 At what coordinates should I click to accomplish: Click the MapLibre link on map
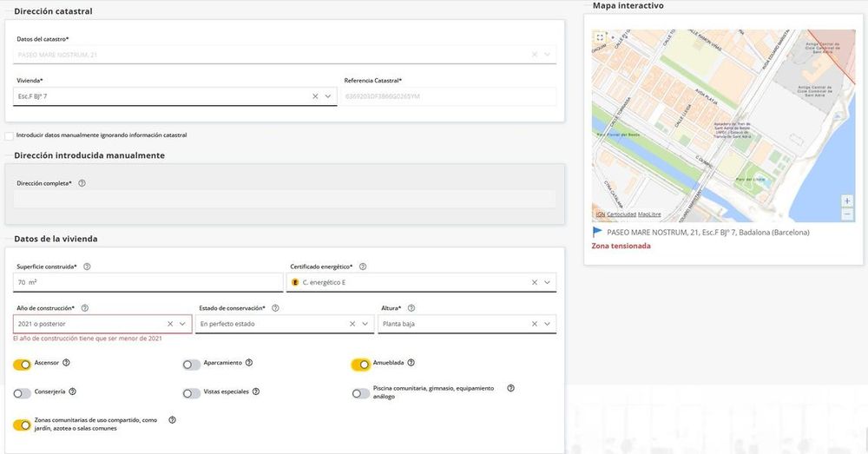point(649,214)
